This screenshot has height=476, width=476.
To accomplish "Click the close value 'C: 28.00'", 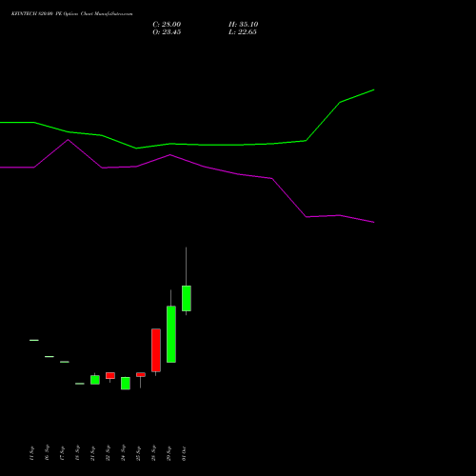I will [167, 25].
